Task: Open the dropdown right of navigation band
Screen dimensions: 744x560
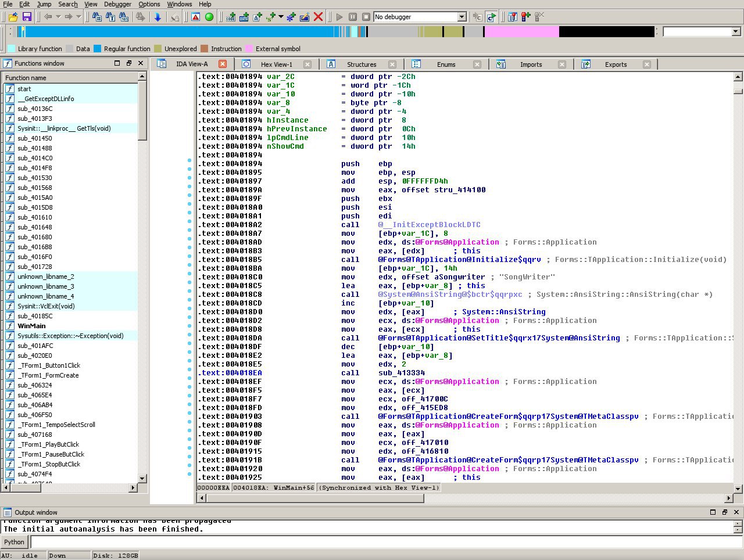Action: 735,31
